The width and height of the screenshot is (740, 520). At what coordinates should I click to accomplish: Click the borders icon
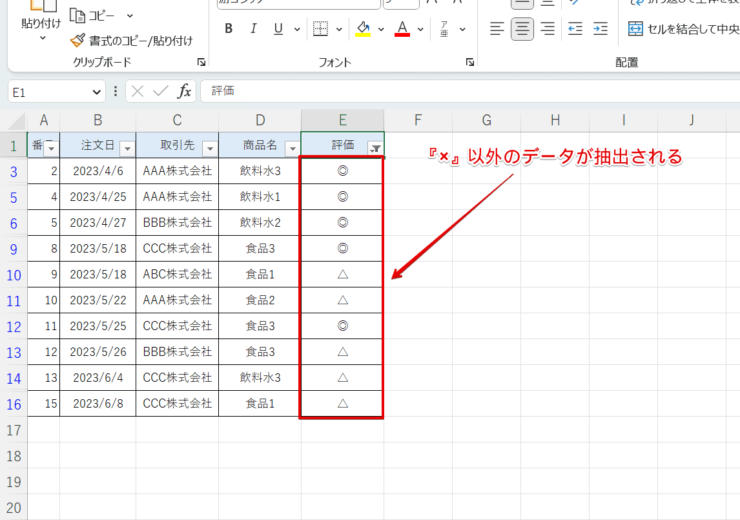click(320, 28)
